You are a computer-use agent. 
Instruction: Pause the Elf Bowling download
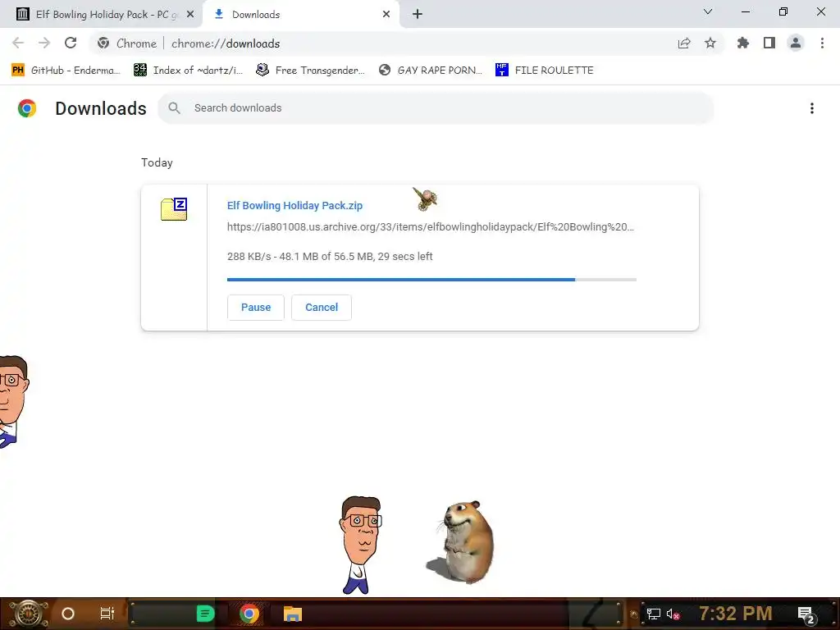(256, 308)
